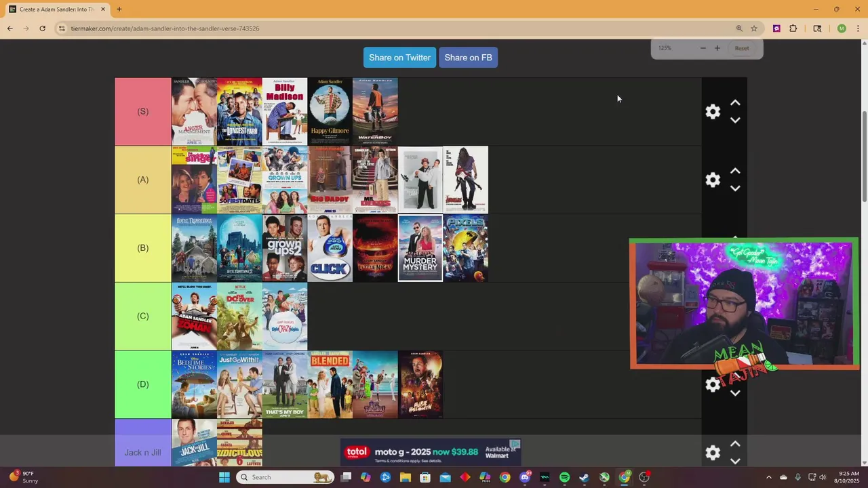Select the 50 First Dates poster
Screen dimensions: 868x488
[239, 180]
